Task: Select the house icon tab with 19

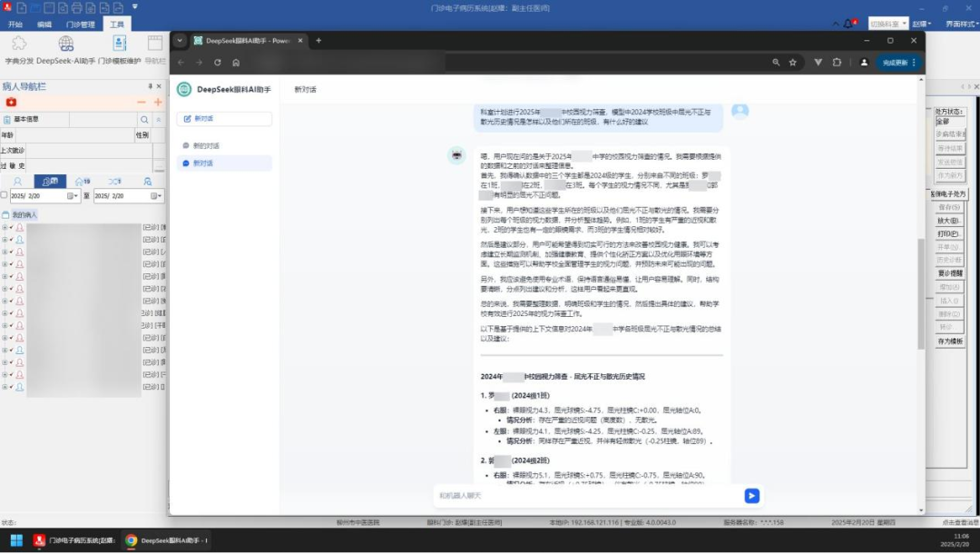Action: [82, 182]
